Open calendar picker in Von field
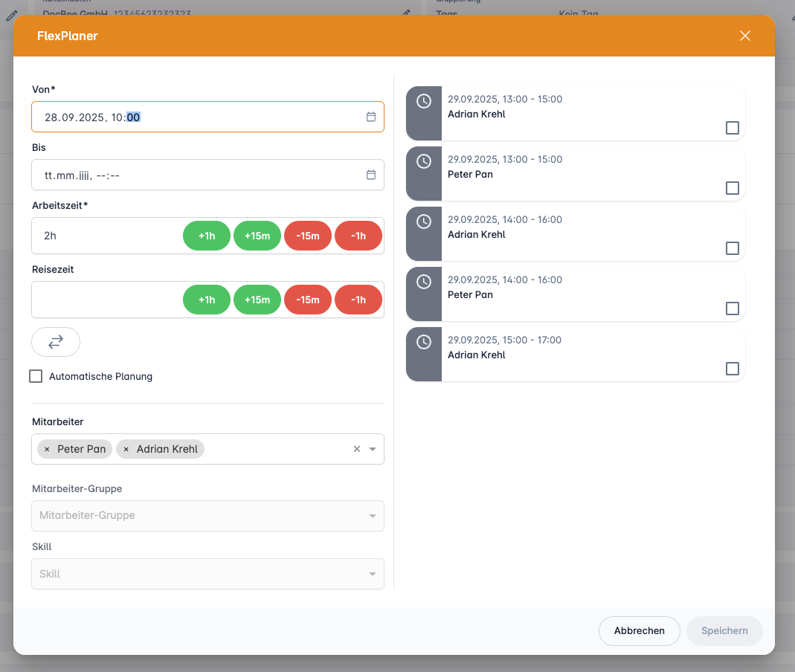This screenshot has height=672, width=795. coord(370,117)
